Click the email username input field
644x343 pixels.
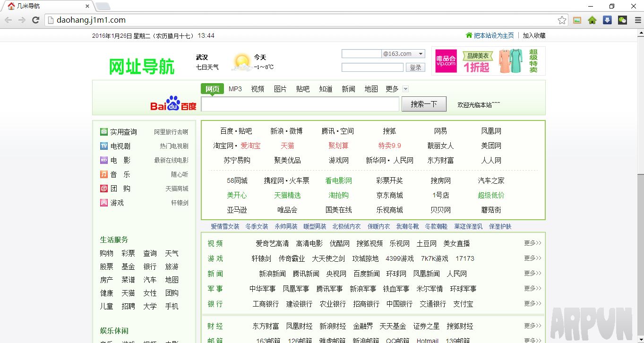coord(361,54)
